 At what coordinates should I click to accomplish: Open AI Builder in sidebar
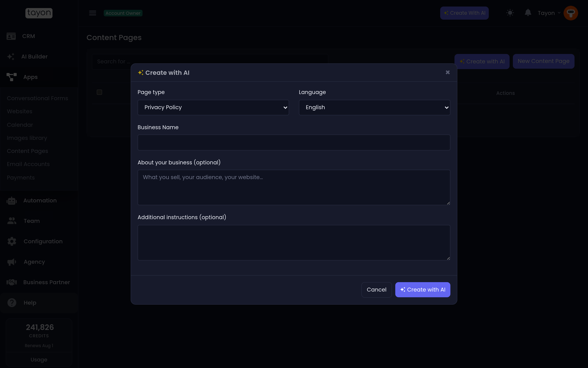(x=39, y=56)
